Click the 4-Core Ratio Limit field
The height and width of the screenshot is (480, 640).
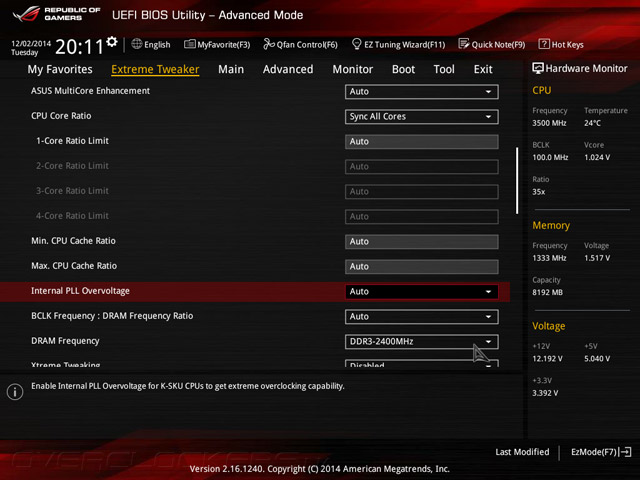click(x=422, y=217)
